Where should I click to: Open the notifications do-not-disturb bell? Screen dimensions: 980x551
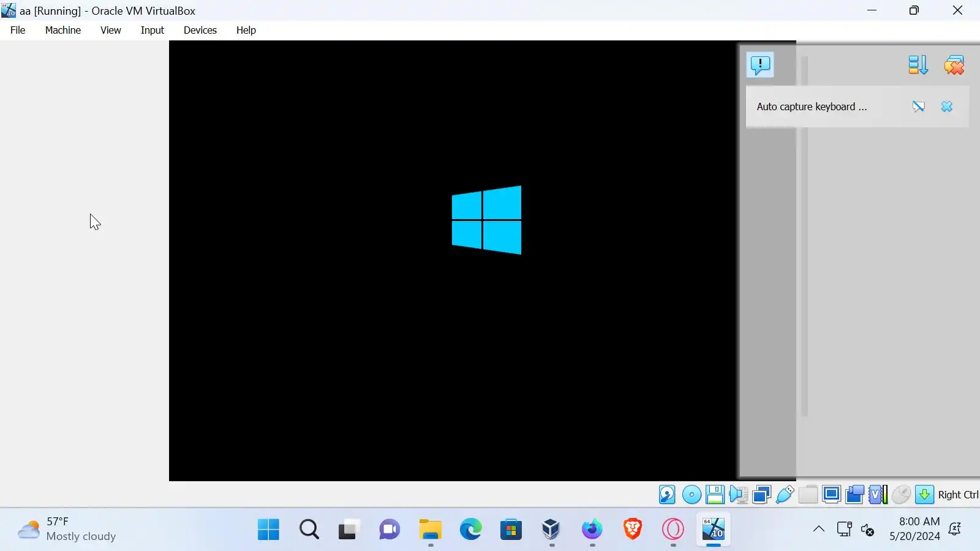[955, 529]
